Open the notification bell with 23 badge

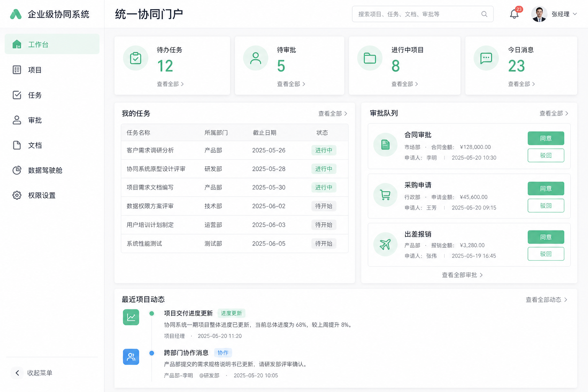point(514,14)
